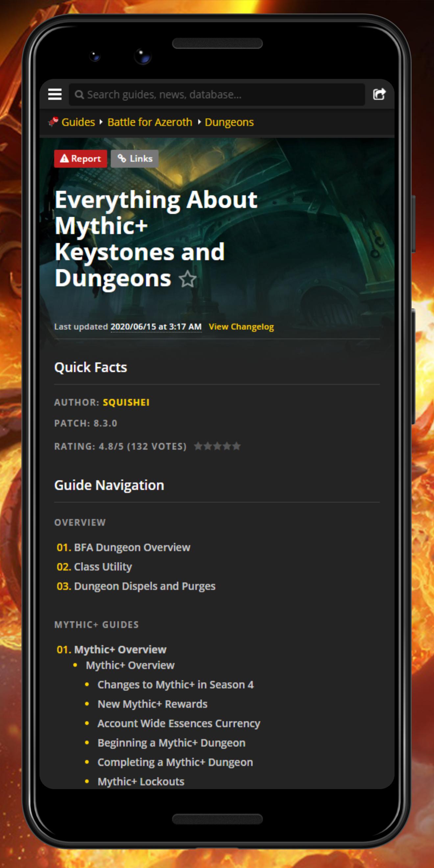Image resolution: width=434 pixels, height=868 pixels.
Task: Rate the guide using the stars
Action: point(217,446)
